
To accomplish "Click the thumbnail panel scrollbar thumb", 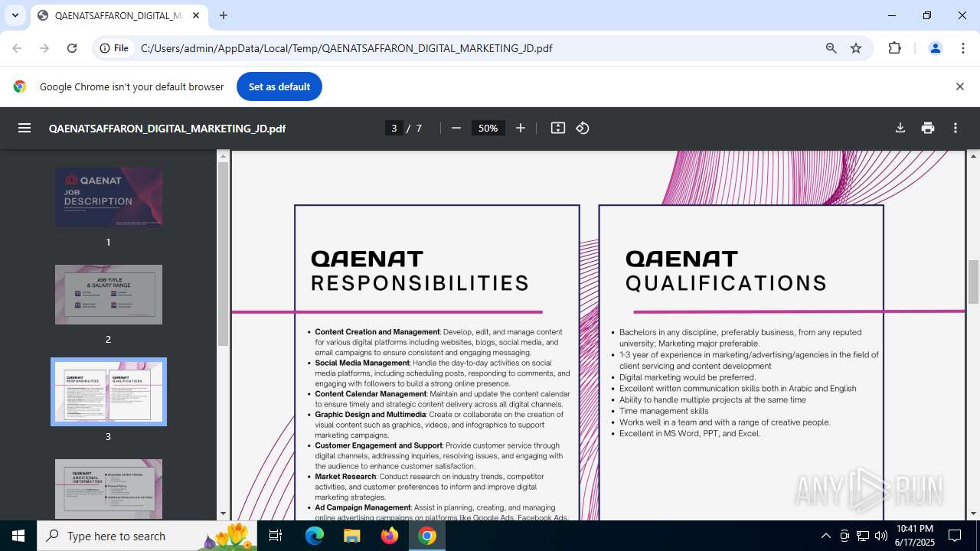I will pyautogui.click(x=223, y=254).
